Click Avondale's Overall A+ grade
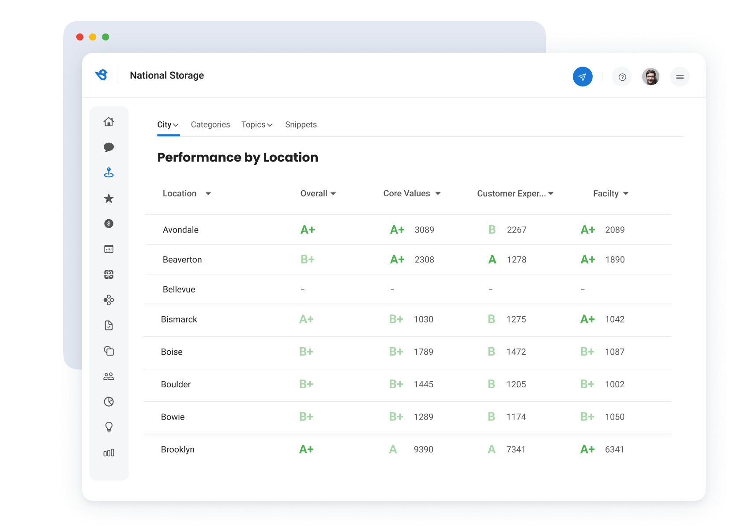The height and width of the screenshot is (532, 756). pos(308,230)
